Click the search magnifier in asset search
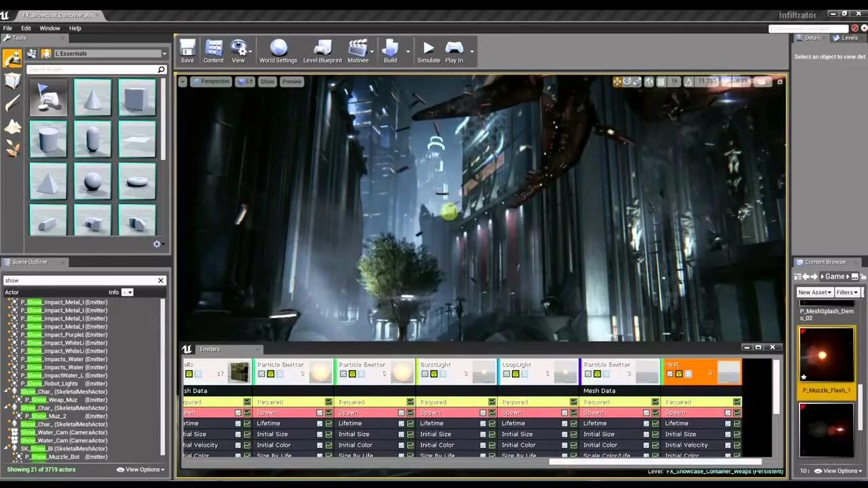This screenshot has width=868, height=488. (x=161, y=69)
